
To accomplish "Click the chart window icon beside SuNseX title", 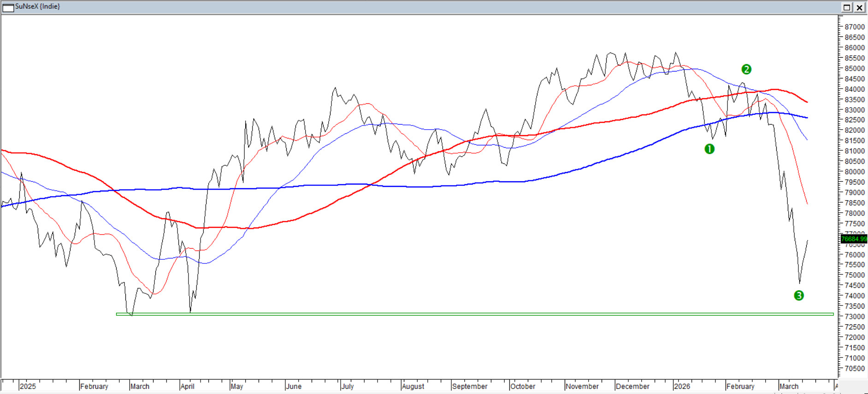I will 8,7.
